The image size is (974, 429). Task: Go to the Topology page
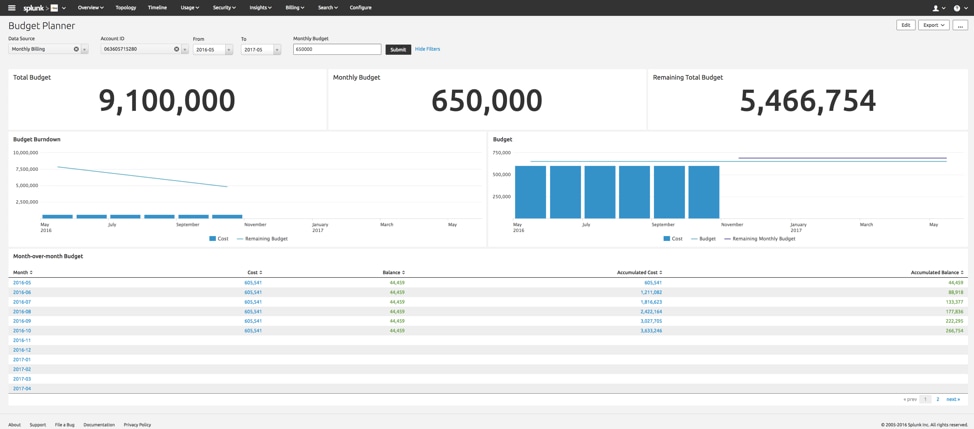coord(126,7)
